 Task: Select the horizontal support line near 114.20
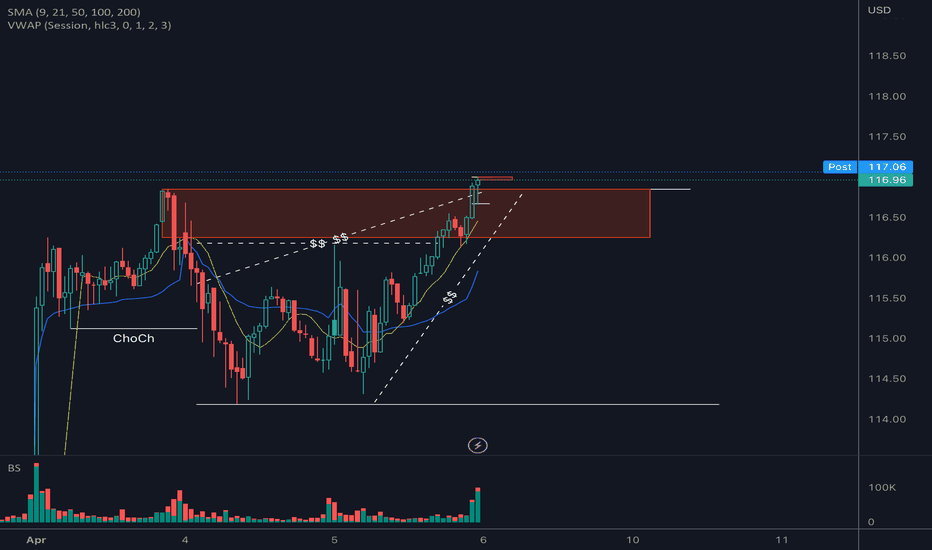pyautogui.click(x=458, y=404)
